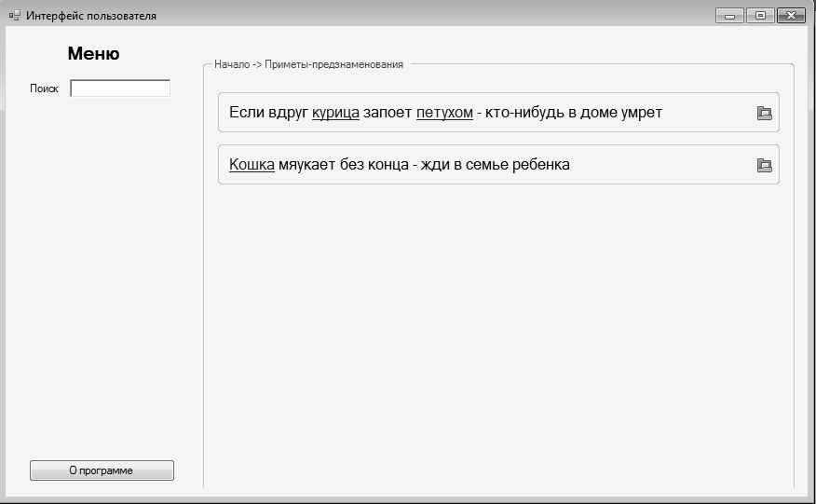
Task: Select "Начало" in the breadcrumb path
Action: [x=232, y=65]
